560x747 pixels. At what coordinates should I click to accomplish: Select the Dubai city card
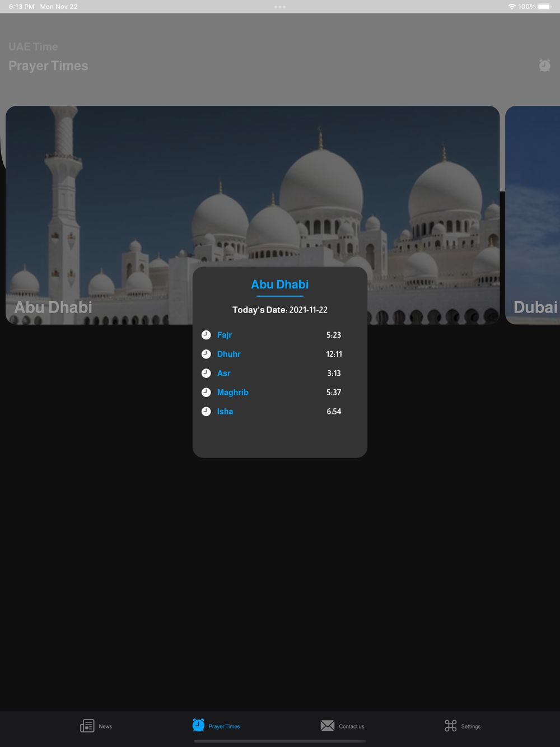[533, 215]
